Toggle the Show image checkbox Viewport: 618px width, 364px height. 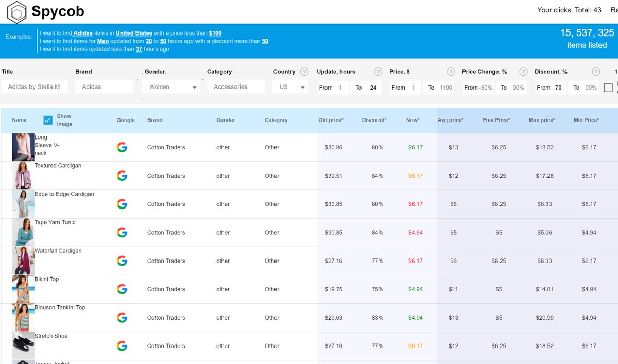(48, 120)
